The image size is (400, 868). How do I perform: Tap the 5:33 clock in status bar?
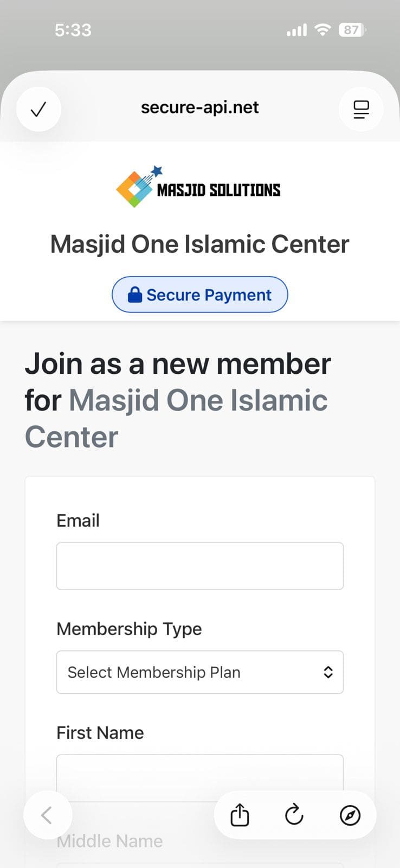pyautogui.click(x=73, y=30)
